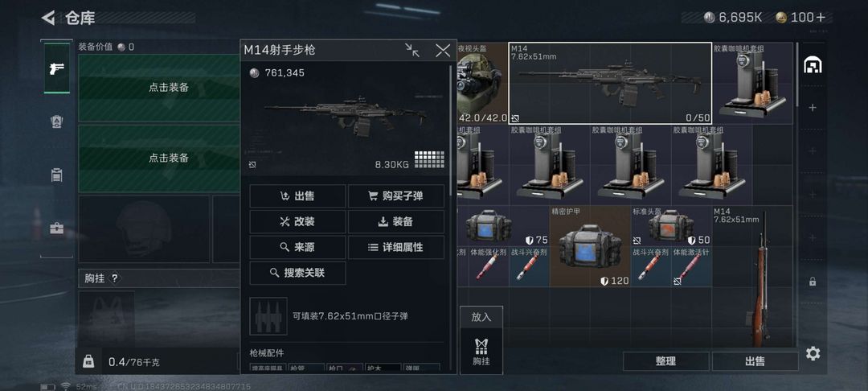Open the briefcase sidebar tab
868x391 pixels.
[56, 228]
